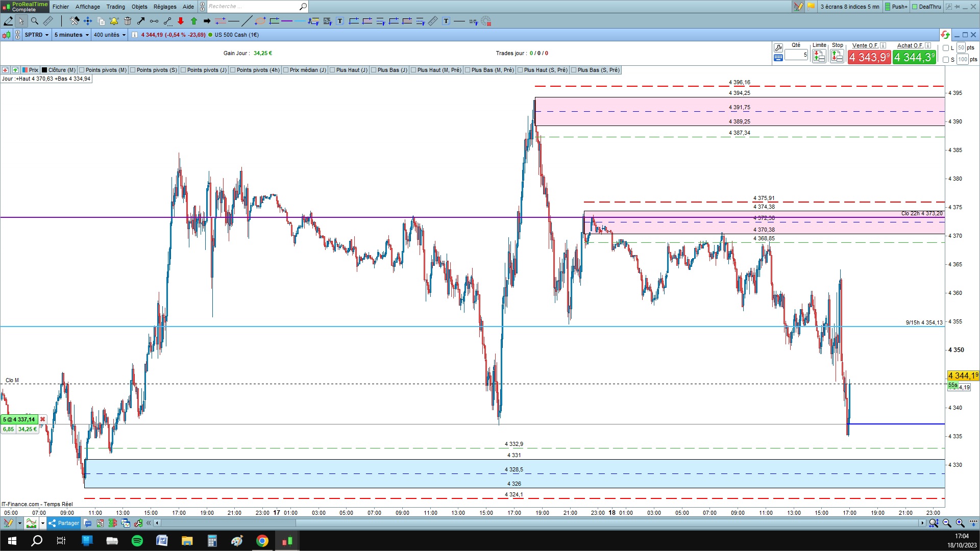The width and height of the screenshot is (980, 551).
Task: Click the red Vente sell price button
Action: pyautogui.click(x=869, y=58)
